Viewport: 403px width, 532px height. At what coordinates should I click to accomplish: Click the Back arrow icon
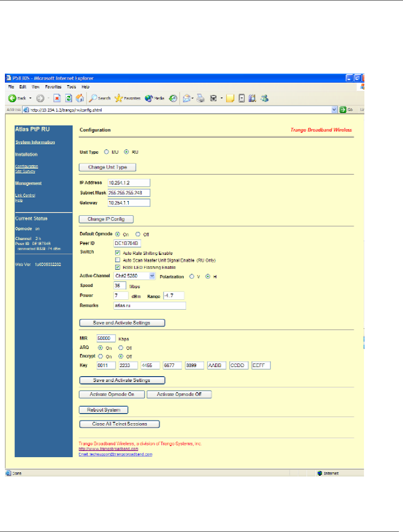pos(12,98)
